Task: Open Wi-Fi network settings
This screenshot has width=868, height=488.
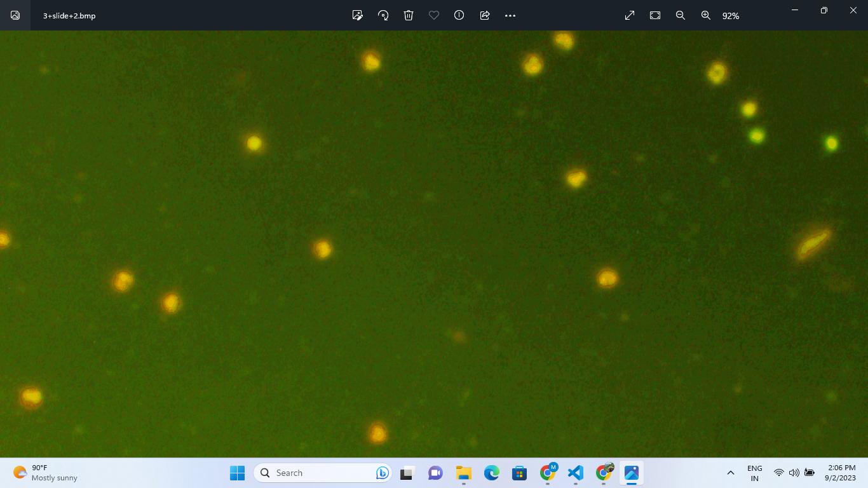Action: click(x=779, y=473)
